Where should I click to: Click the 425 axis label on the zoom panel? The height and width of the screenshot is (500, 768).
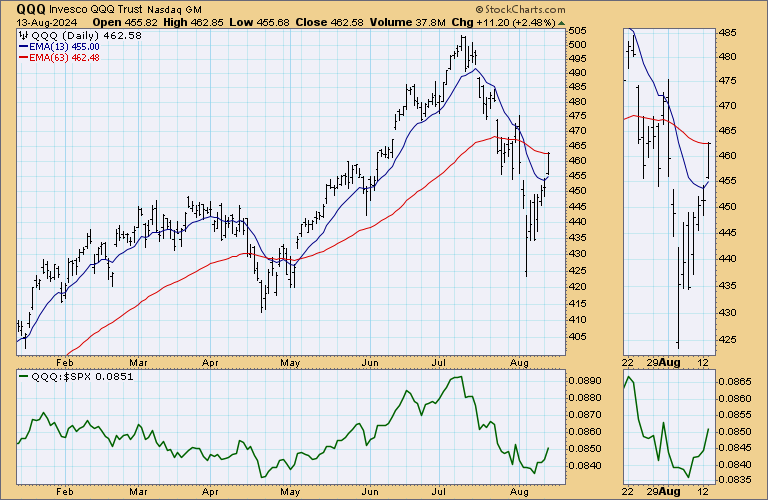coord(727,339)
